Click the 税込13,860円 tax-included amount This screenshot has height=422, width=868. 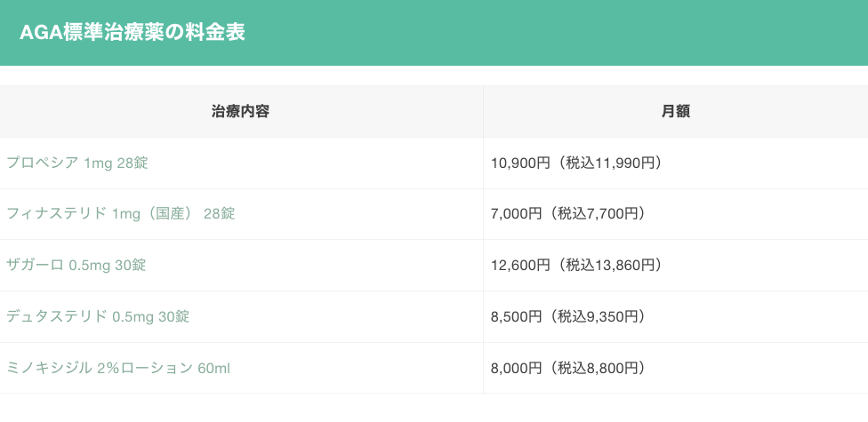(x=610, y=265)
